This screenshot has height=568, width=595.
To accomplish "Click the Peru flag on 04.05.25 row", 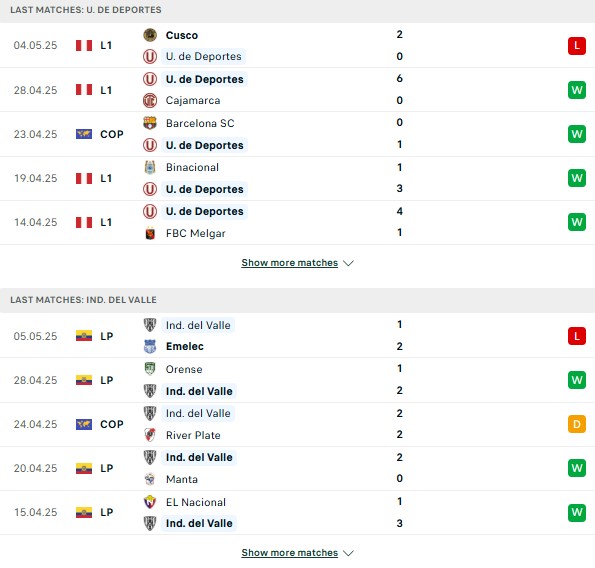I will (x=84, y=46).
